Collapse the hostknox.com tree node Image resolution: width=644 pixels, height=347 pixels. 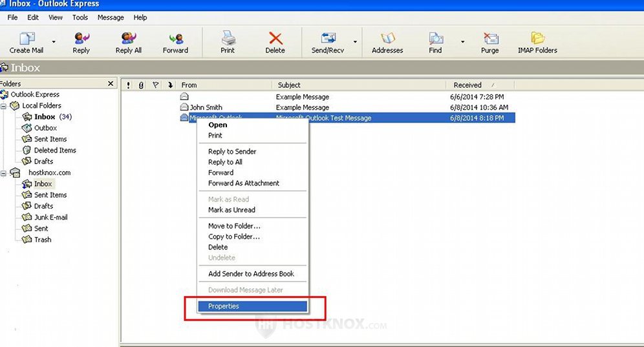point(3,173)
